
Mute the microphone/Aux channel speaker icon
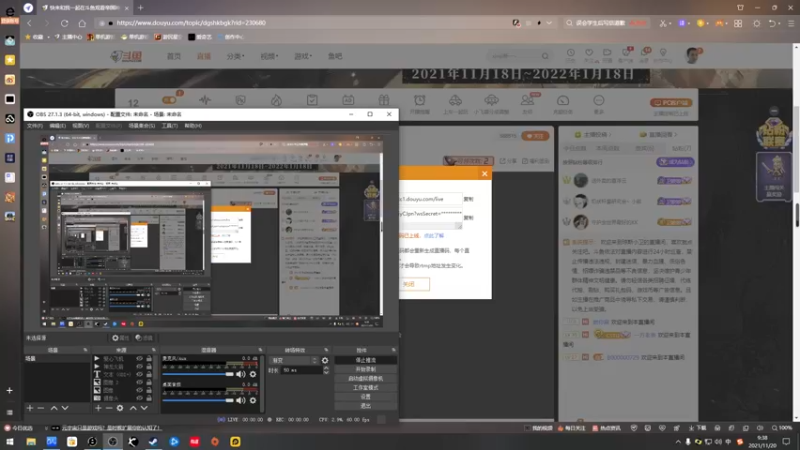click(241, 374)
